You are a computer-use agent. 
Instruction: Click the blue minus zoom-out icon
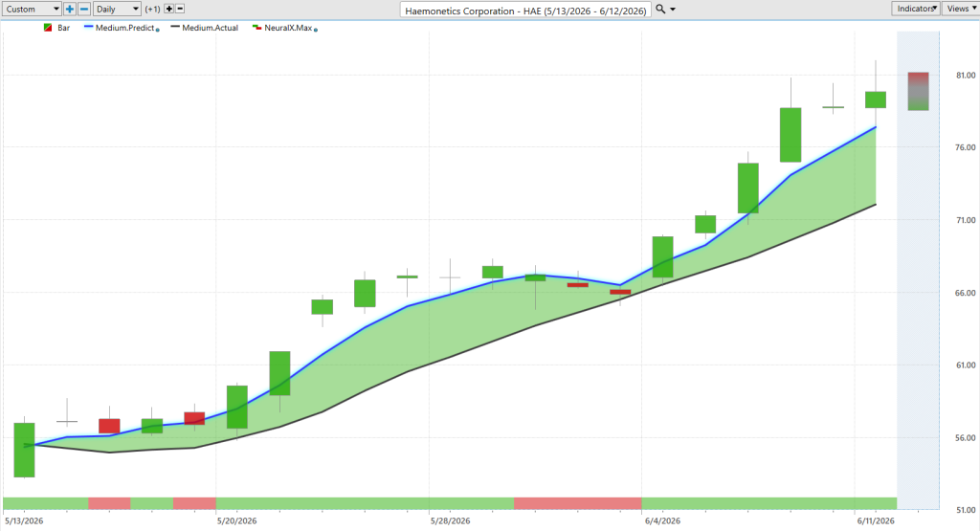tap(84, 9)
